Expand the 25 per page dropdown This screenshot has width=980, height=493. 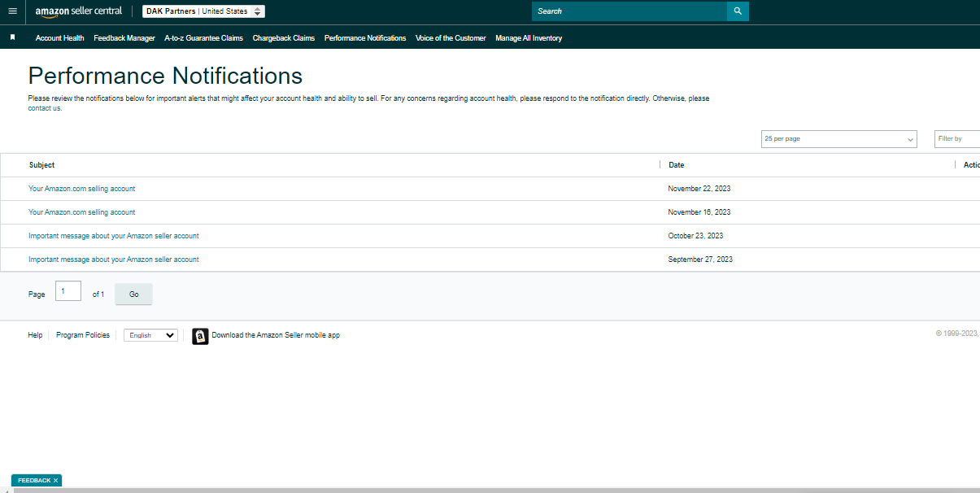838,139
